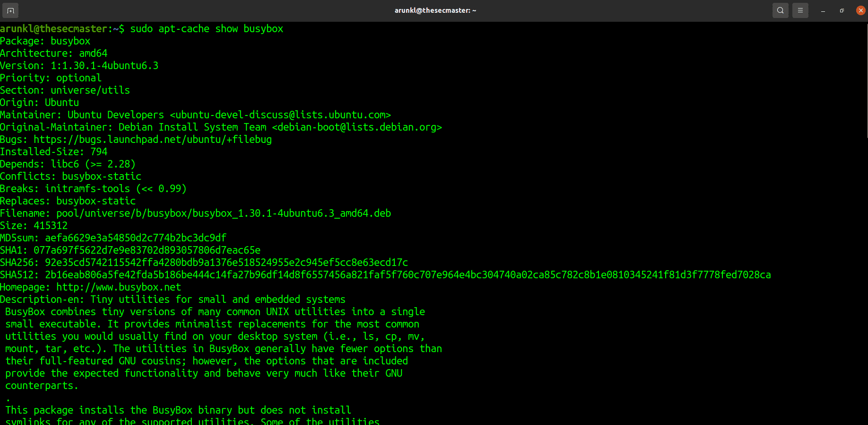Click the Installed-Size: 794 line
Image resolution: width=868 pixels, height=425 pixels.
pos(54,152)
